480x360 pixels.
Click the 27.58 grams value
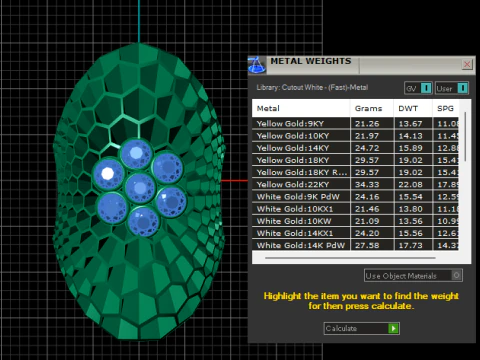pos(367,245)
